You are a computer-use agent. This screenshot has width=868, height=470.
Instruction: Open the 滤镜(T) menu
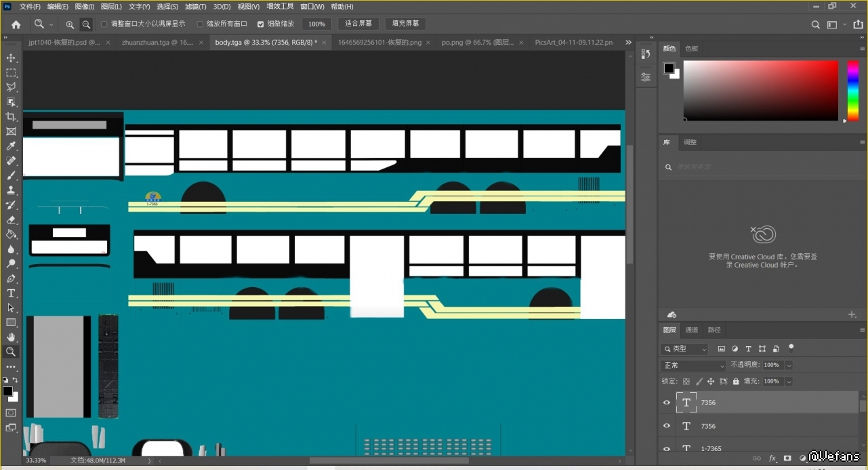click(x=196, y=7)
